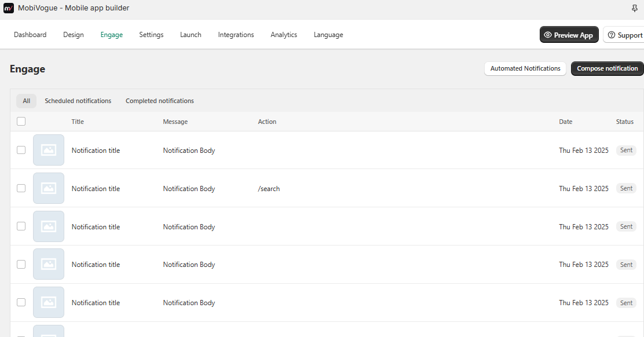View the Analytics section
Viewport: 644px width, 337px height.
coord(284,35)
